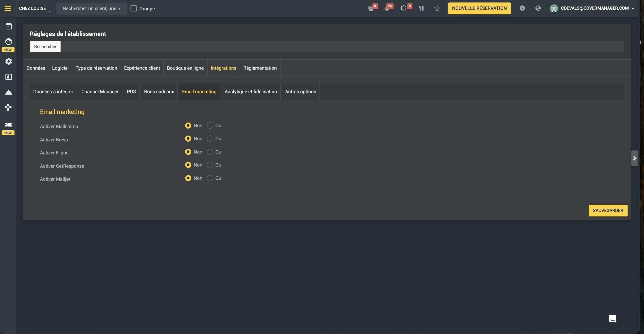
Task: Open the Channel Manager sub-tab
Action: (x=100, y=92)
